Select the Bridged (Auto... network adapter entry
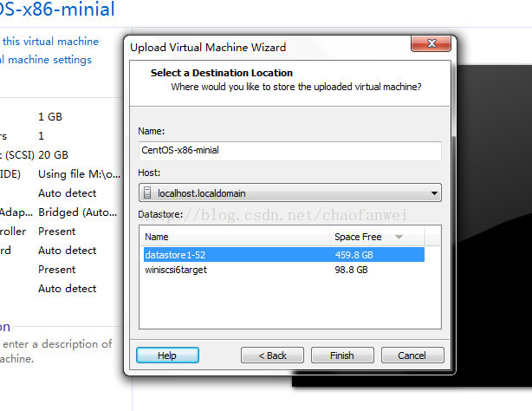The height and width of the screenshot is (411, 532). click(x=78, y=212)
